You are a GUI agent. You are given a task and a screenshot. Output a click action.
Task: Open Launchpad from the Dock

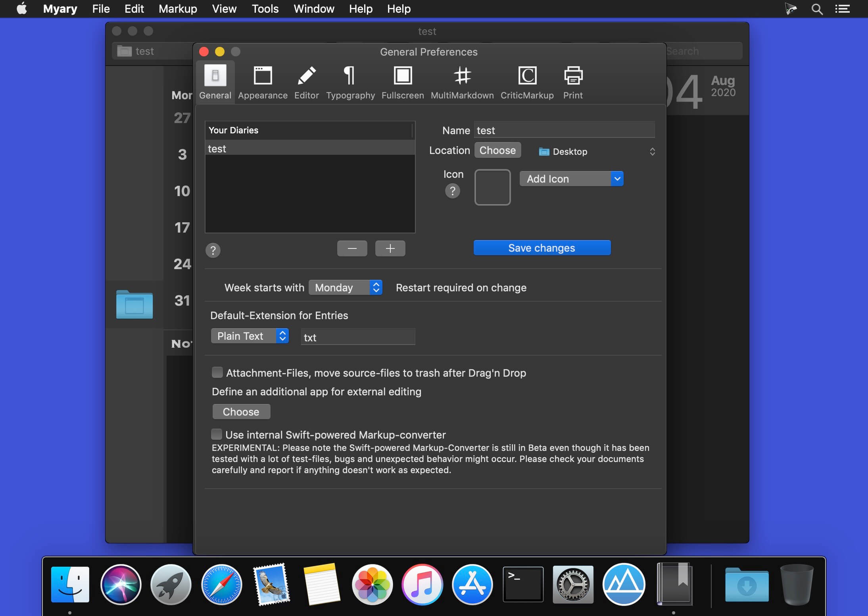171,585
